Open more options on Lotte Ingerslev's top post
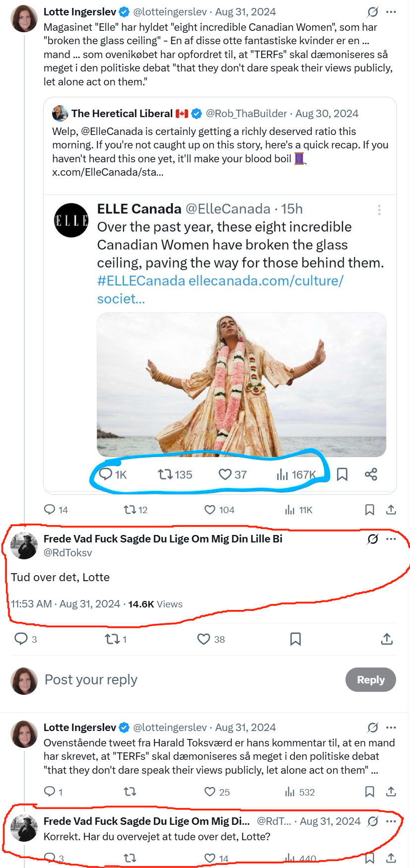Viewport: 410px width, 868px height. point(391,12)
